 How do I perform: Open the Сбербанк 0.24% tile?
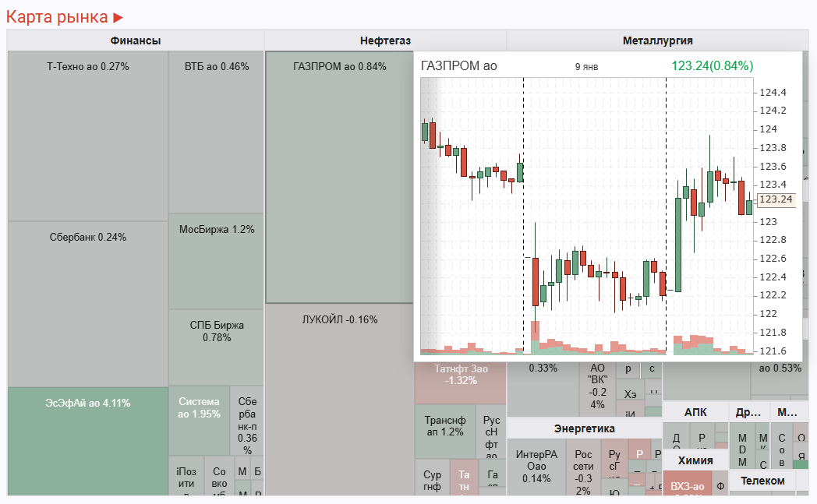click(x=87, y=304)
